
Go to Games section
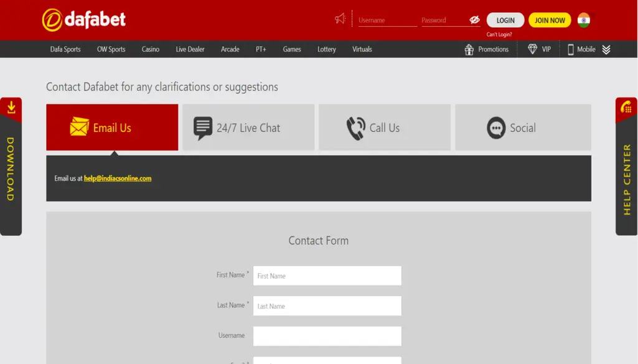(x=292, y=49)
